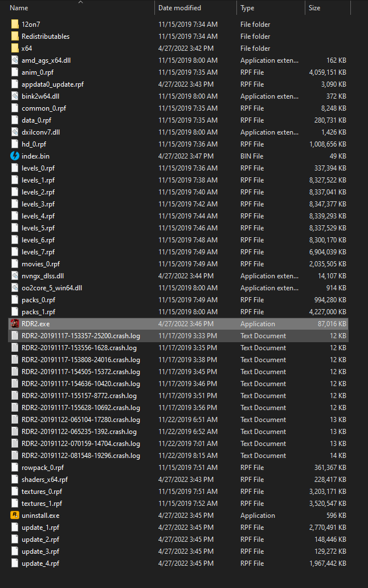Click the RDR2-20191122-081548-19296.crash.log document icon
The height and width of the screenshot is (588, 368).
coord(15,456)
